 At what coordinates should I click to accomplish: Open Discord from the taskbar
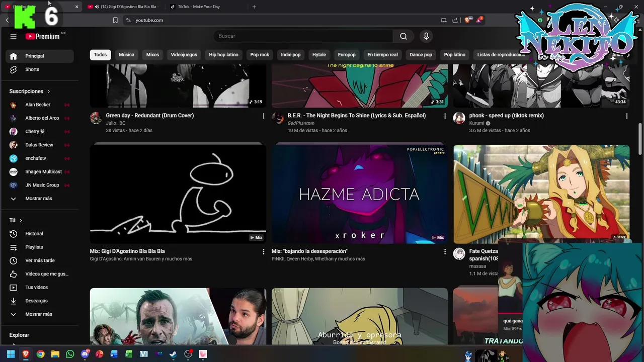(x=85, y=354)
